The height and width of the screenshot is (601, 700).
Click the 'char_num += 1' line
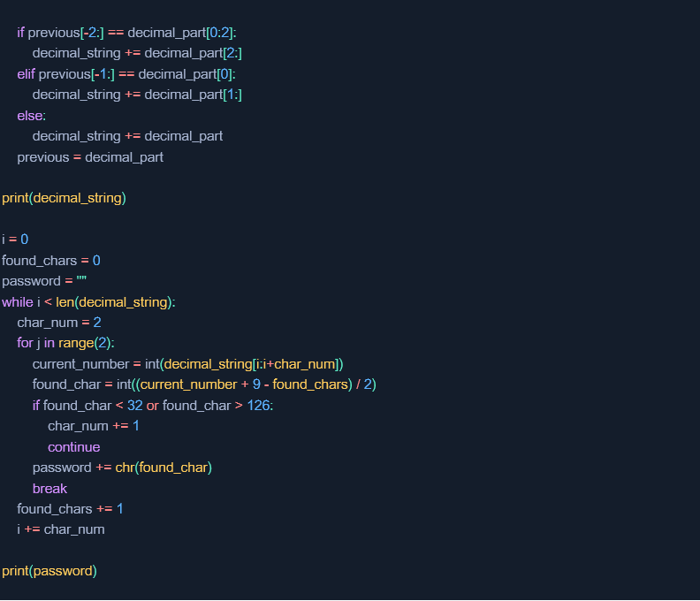pyautogui.click(x=94, y=426)
